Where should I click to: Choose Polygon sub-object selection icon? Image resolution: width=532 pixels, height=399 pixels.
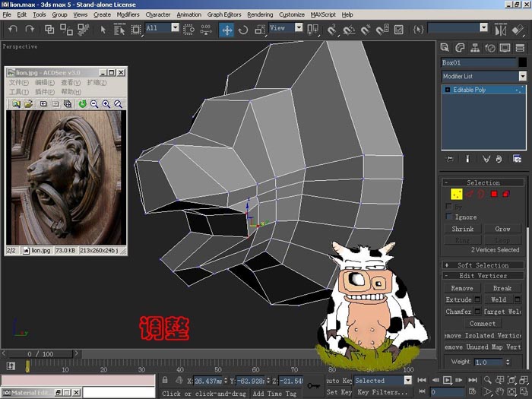[494, 194]
